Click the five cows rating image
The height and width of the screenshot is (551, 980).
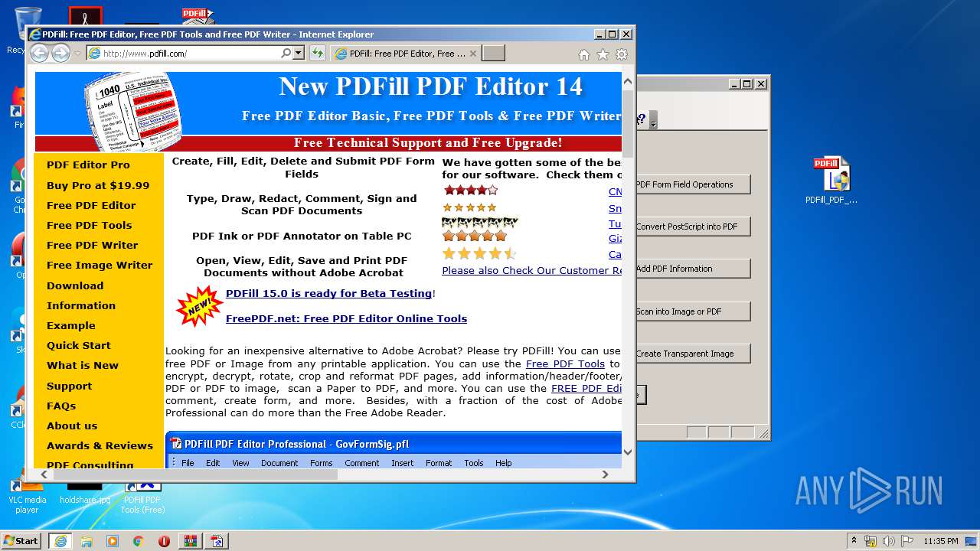click(x=480, y=223)
